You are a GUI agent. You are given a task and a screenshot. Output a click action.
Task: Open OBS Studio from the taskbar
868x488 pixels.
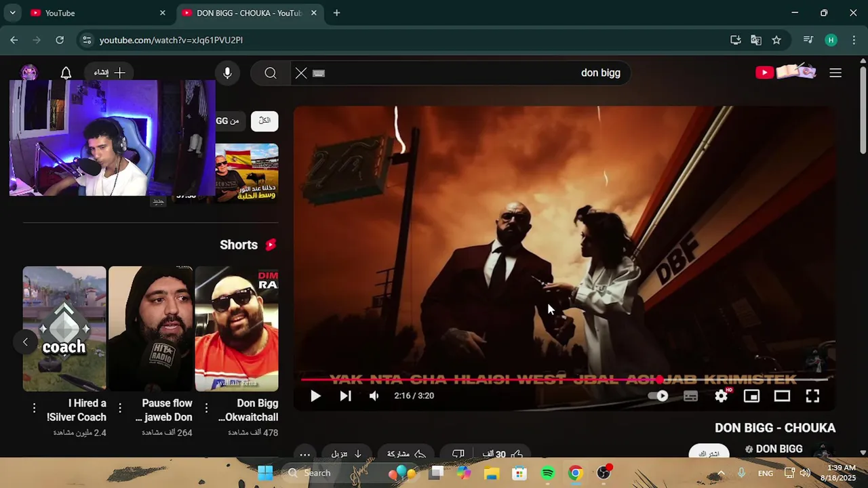(604, 473)
